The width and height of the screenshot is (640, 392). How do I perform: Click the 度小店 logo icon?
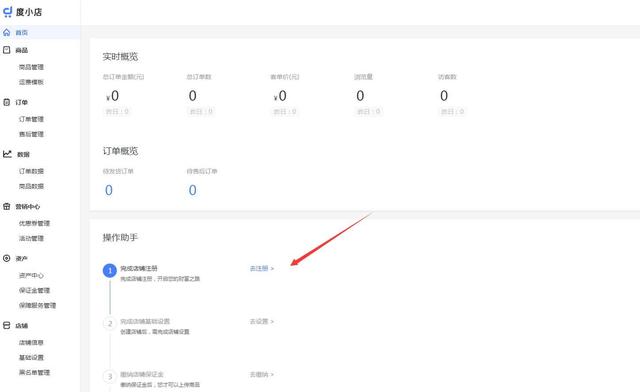click(8, 12)
